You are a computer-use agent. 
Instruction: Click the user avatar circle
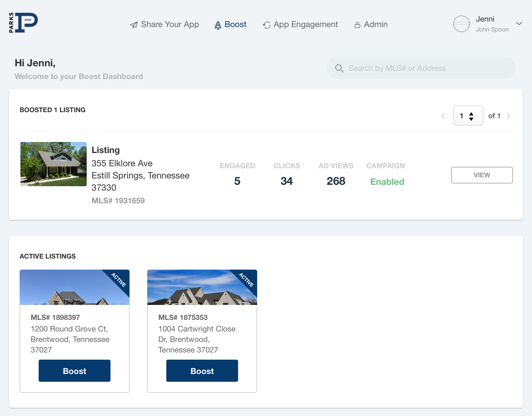click(461, 24)
